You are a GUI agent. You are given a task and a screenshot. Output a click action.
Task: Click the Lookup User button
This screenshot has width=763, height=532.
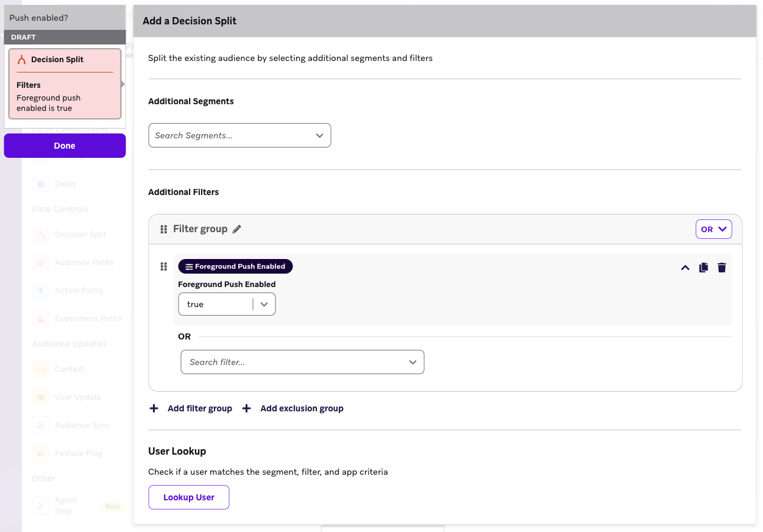pos(189,497)
